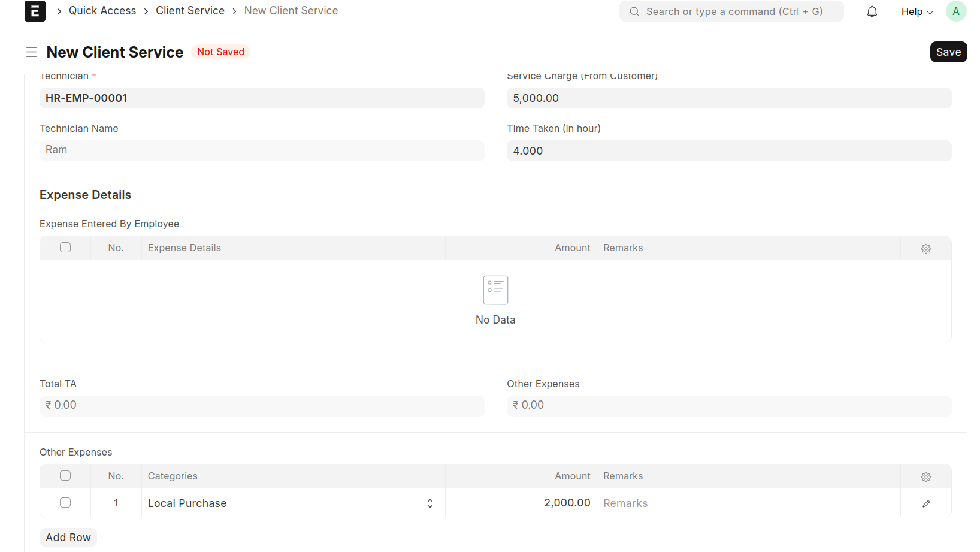The image size is (980, 552).
Task: Toggle the sidebar hamburger menu icon
Action: click(x=32, y=52)
